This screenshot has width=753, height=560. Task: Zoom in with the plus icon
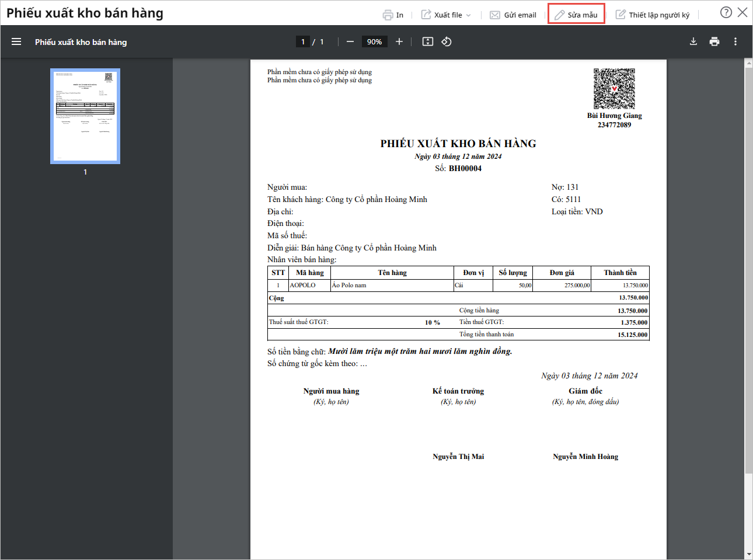pyautogui.click(x=399, y=41)
